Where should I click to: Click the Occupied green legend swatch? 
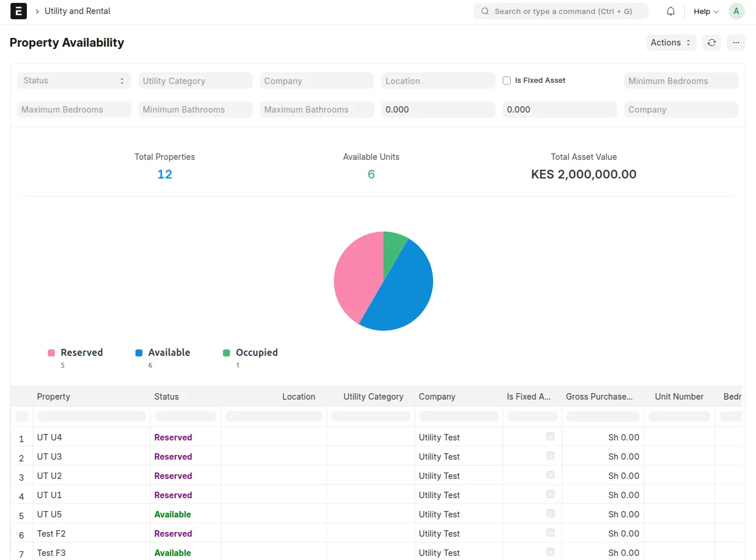pos(227,353)
